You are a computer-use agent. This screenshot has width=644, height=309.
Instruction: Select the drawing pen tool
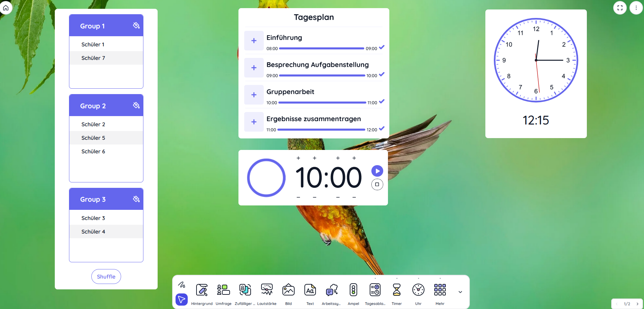(182, 285)
